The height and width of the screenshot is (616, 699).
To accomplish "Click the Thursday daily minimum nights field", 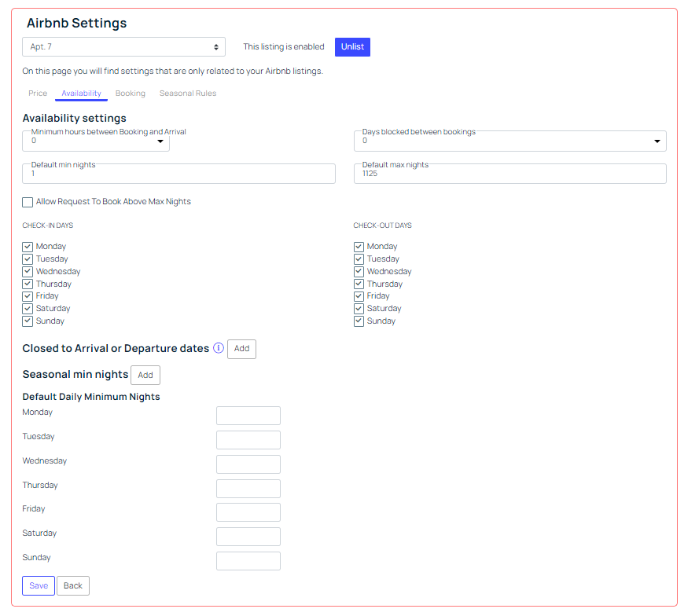I will click(248, 489).
